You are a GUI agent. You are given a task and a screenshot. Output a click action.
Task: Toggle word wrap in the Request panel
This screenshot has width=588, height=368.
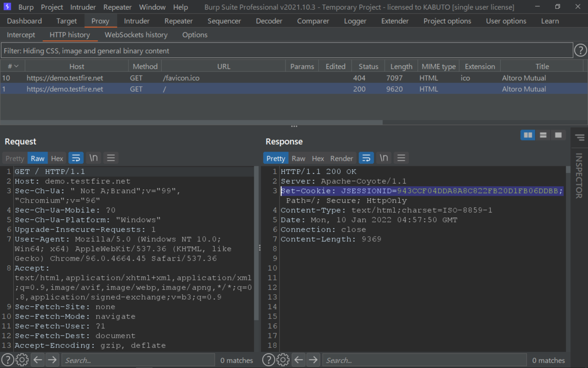click(75, 158)
